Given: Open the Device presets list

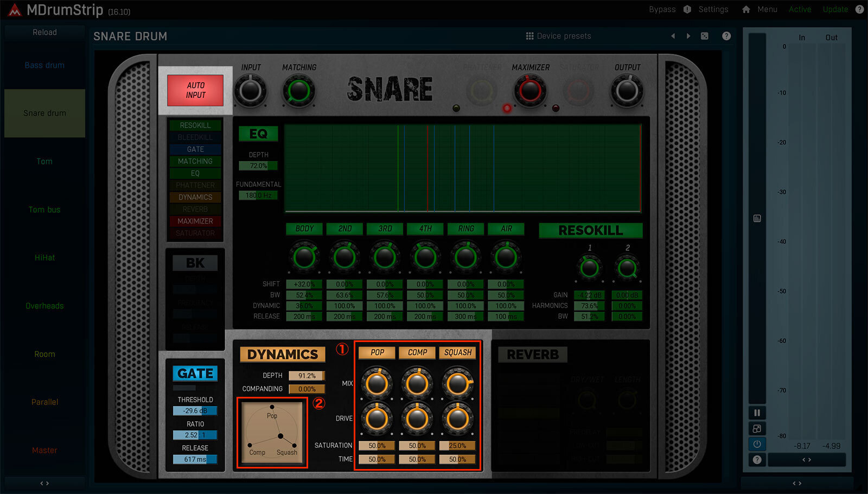Looking at the screenshot, I should (559, 36).
